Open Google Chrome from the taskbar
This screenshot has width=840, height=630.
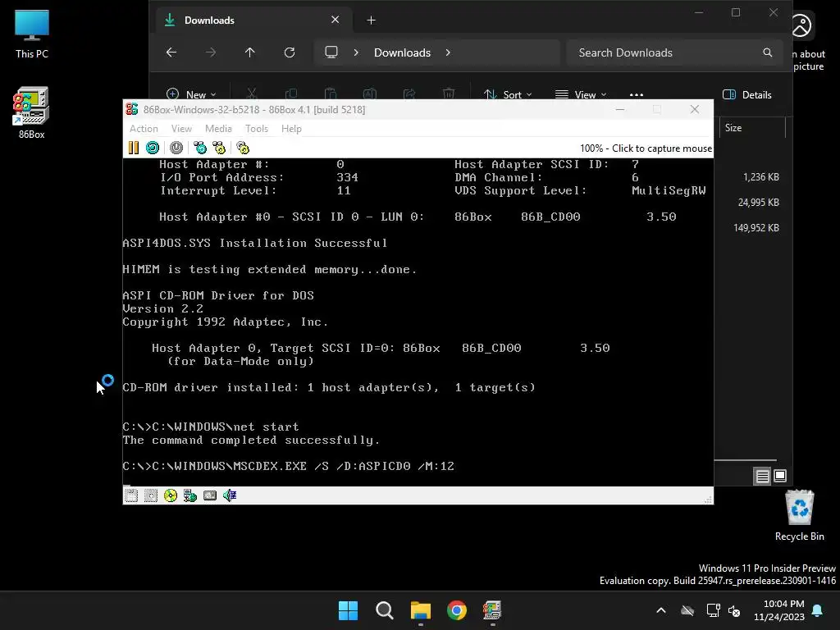456,610
